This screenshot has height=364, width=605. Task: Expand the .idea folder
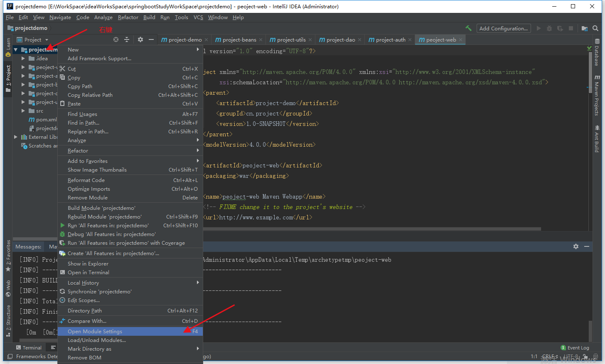(23, 59)
